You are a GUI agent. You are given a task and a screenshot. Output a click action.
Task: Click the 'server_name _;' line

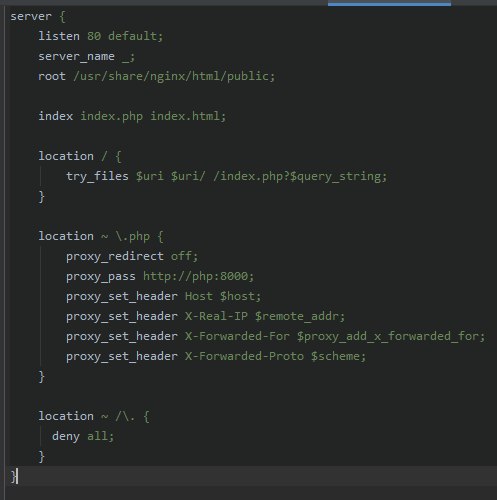(x=87, y=56)
